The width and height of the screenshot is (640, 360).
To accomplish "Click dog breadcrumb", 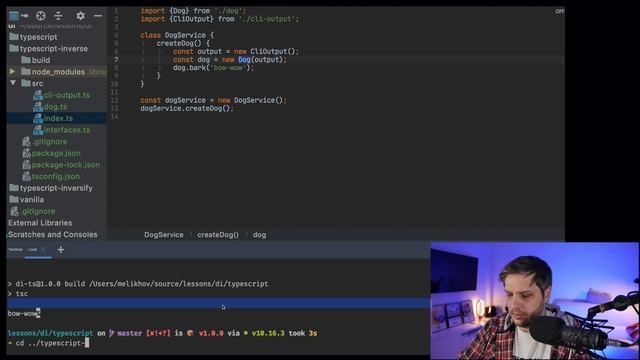I will point(260,235).
